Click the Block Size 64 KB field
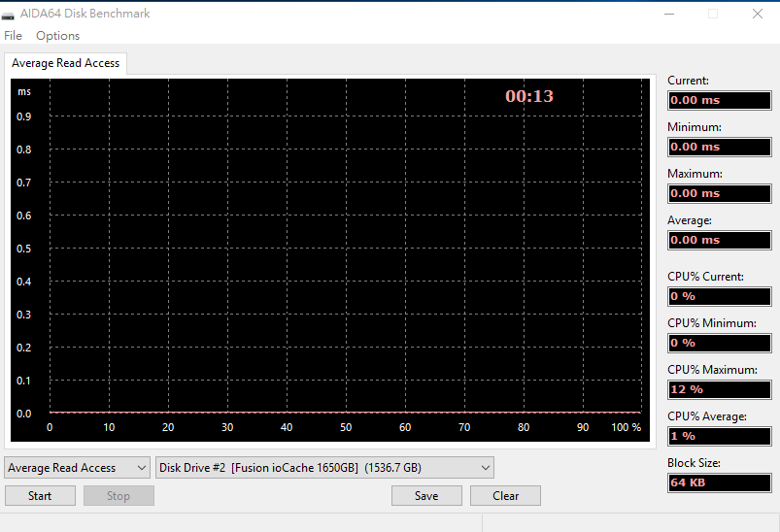The image size is (780, 532). point(720,483)
